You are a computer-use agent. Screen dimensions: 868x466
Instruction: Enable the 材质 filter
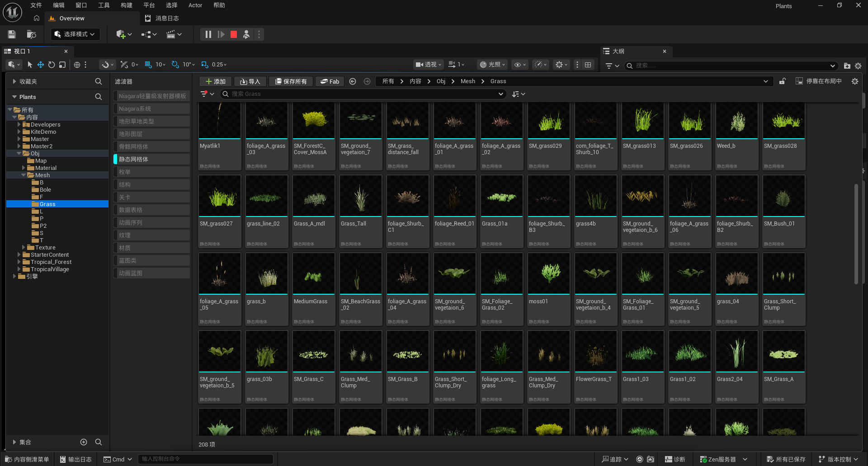coord(152,248)
